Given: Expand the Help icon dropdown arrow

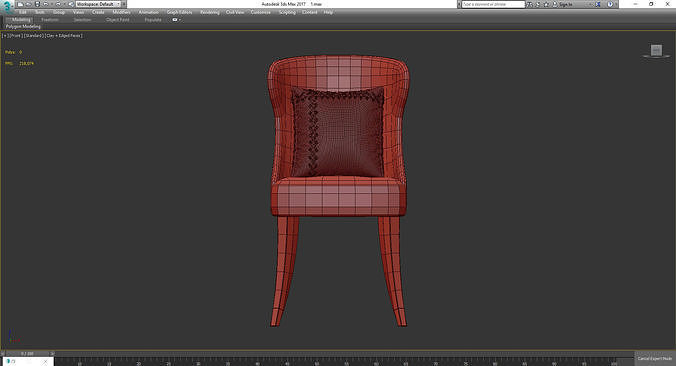Looking at the screenshot, I should click(x=616, y=4).
